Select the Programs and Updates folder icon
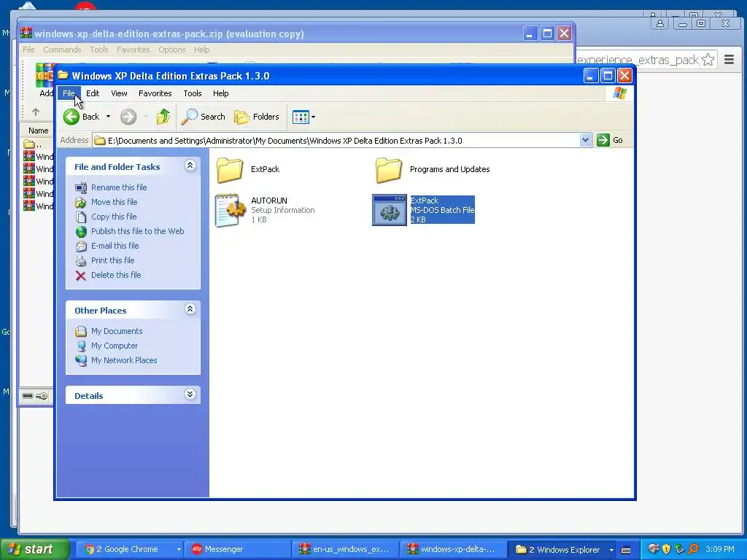This screenshot has height=560, width=747. (389, 169)
